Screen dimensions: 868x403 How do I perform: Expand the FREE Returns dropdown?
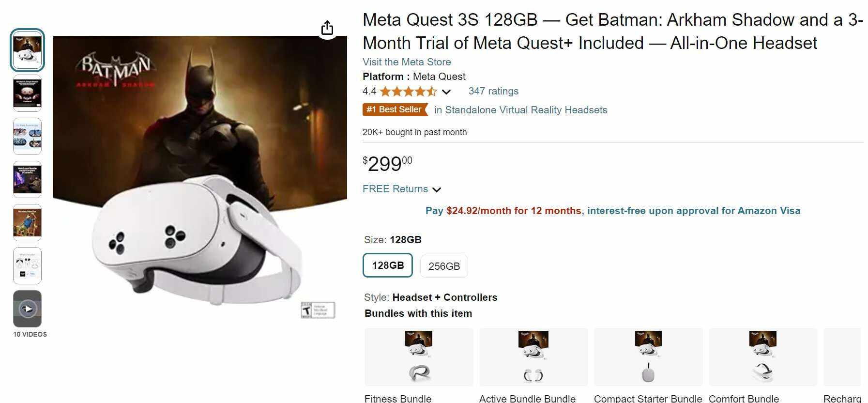[437, 189]
